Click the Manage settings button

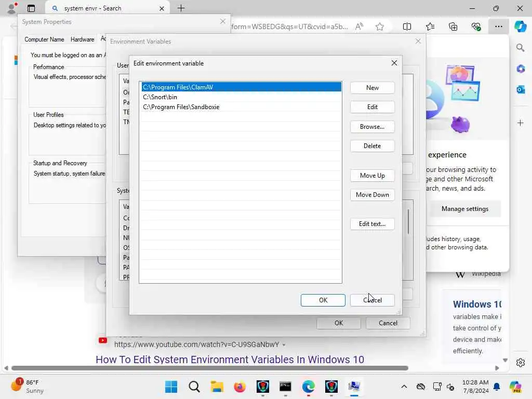465,209
